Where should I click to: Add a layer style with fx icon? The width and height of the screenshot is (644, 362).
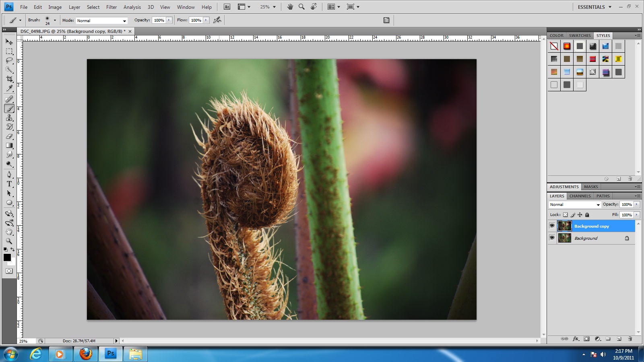pos(576,339)
